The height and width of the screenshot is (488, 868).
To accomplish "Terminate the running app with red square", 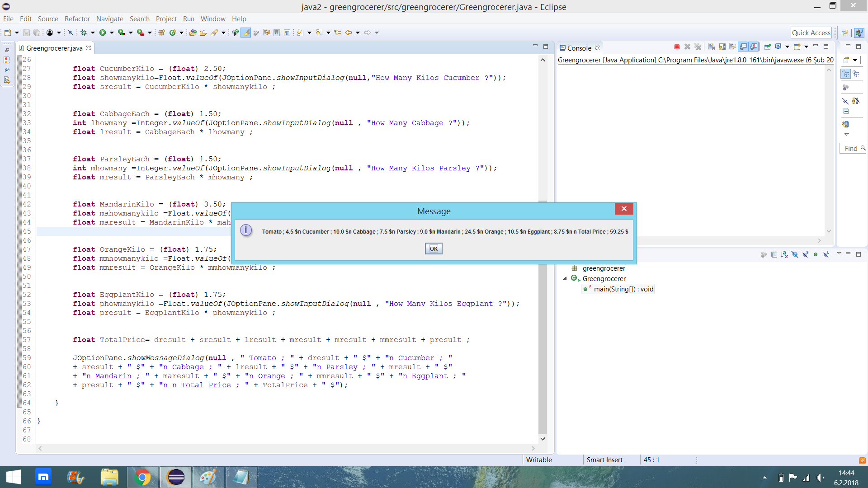I will point(677,47).
